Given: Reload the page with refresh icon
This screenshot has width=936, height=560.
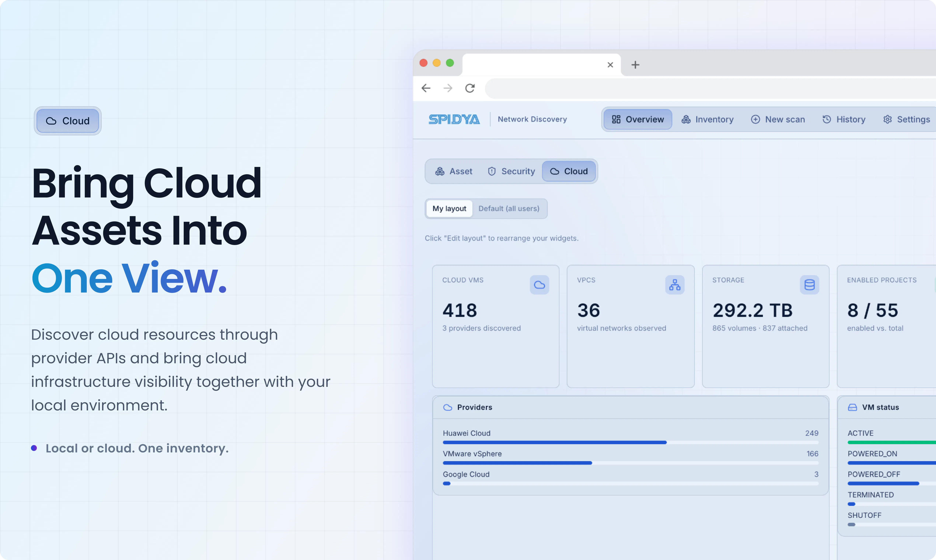Looking at the screenshot, I should click(x=470, y=88).
